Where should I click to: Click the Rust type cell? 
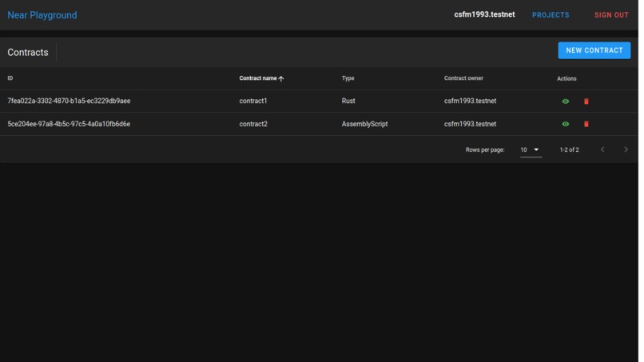[x=348, y=101]
